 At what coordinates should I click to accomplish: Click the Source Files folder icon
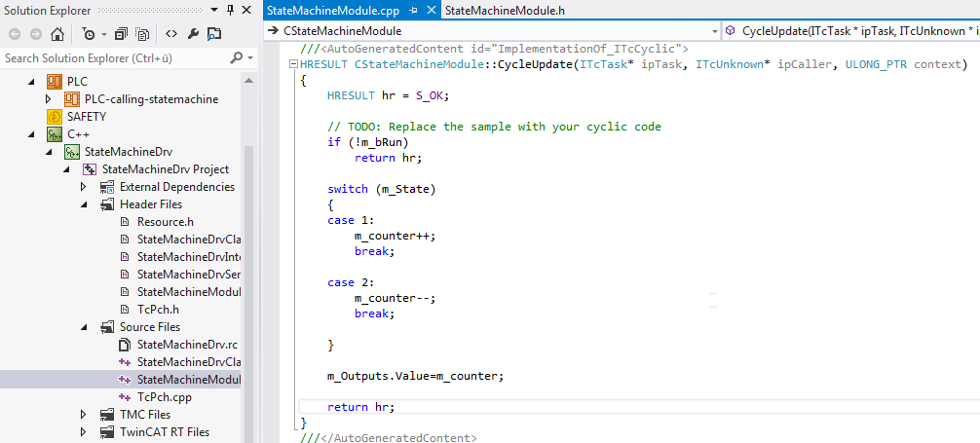[107, 327]
